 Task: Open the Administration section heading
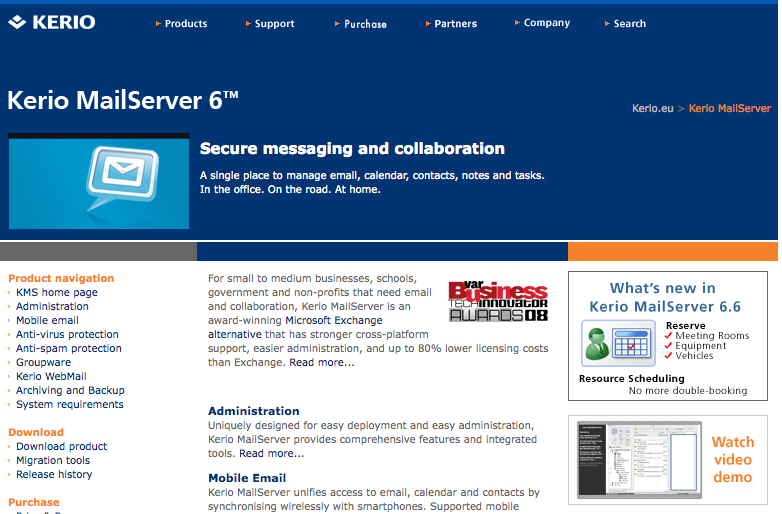click(x=254, y=411)
